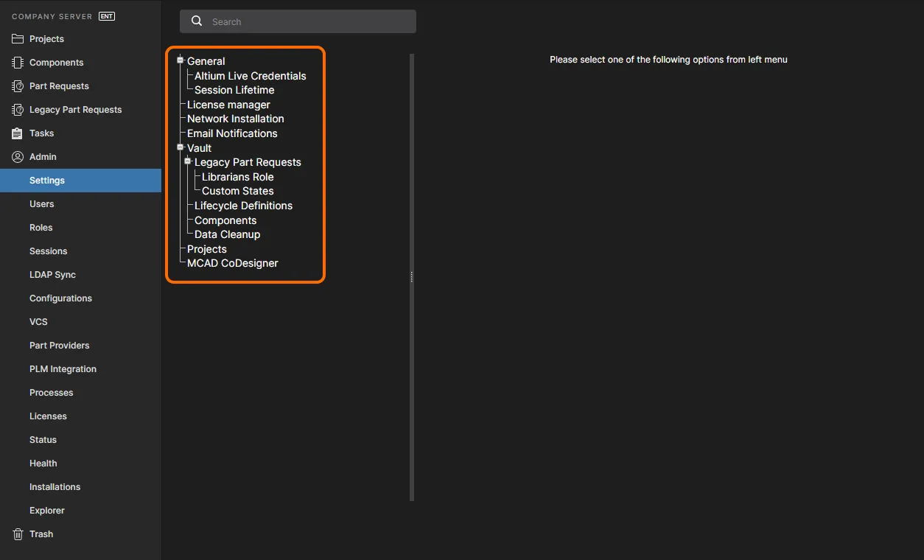Open Projects from the left sidebar
This screenshot has height=560, width=924.
46,39
